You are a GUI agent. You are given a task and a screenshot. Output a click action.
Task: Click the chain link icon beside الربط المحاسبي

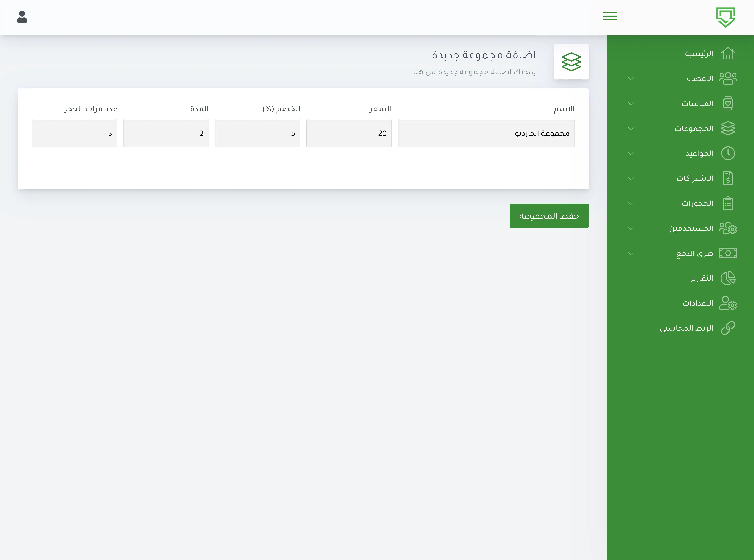(x=728, y=328)
